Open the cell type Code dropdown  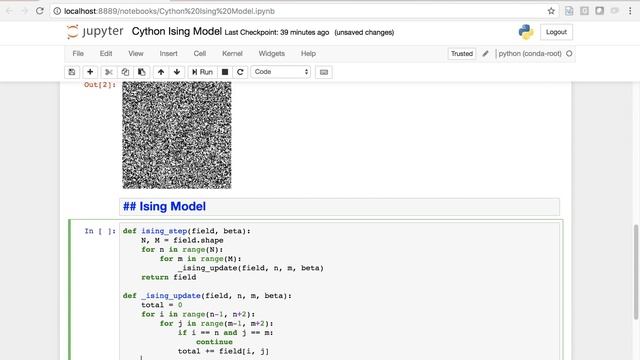(x=281, y=72)
